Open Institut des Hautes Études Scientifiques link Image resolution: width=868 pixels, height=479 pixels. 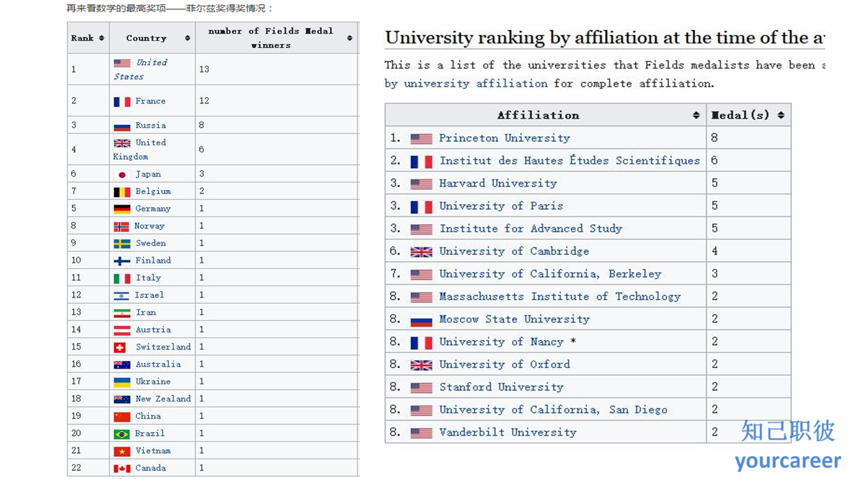click(x=569, y=161)
